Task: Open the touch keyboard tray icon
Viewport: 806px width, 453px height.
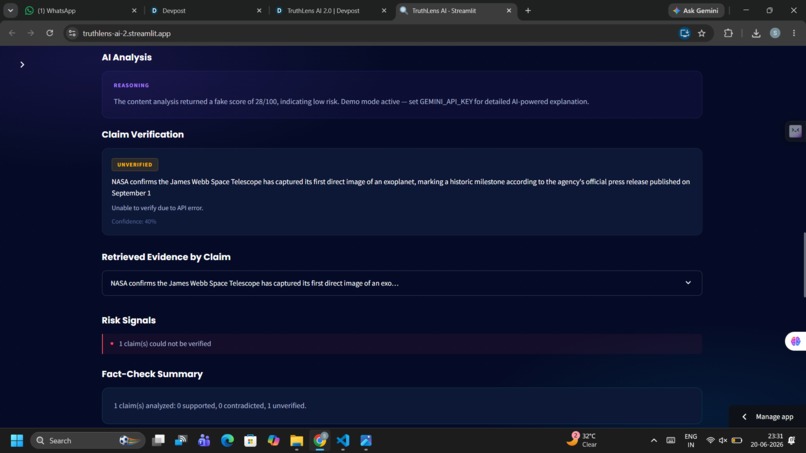Action: [x=671, y=441]
